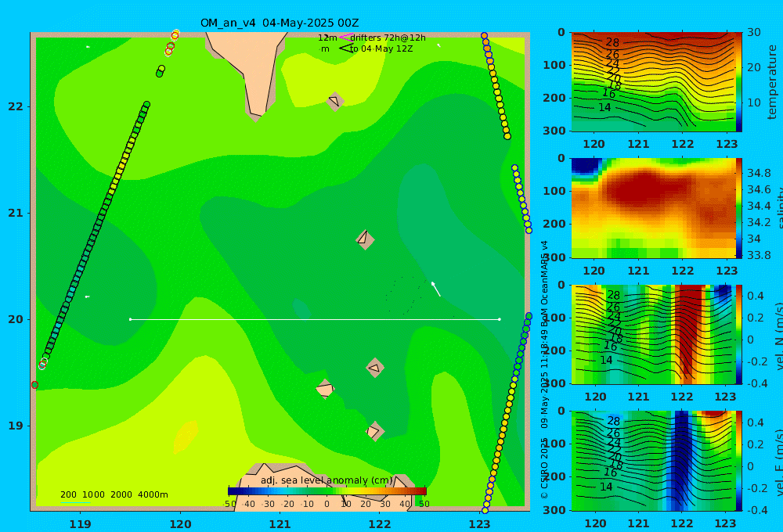The height and width of the screenshot is (532, 783).
Task: Select the island marker near 19.35N 121.45E
Action: [x=325, y=389]
